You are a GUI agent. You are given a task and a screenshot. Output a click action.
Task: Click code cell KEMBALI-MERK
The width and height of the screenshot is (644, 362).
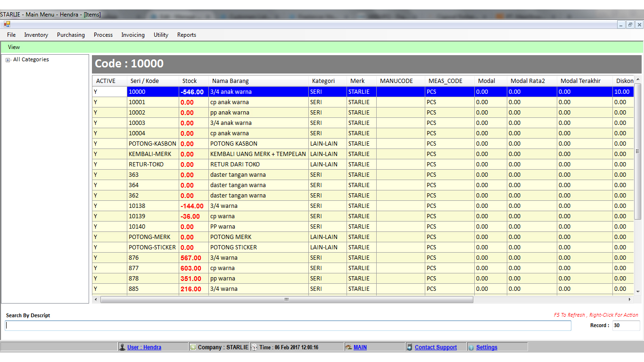point(153,154)
